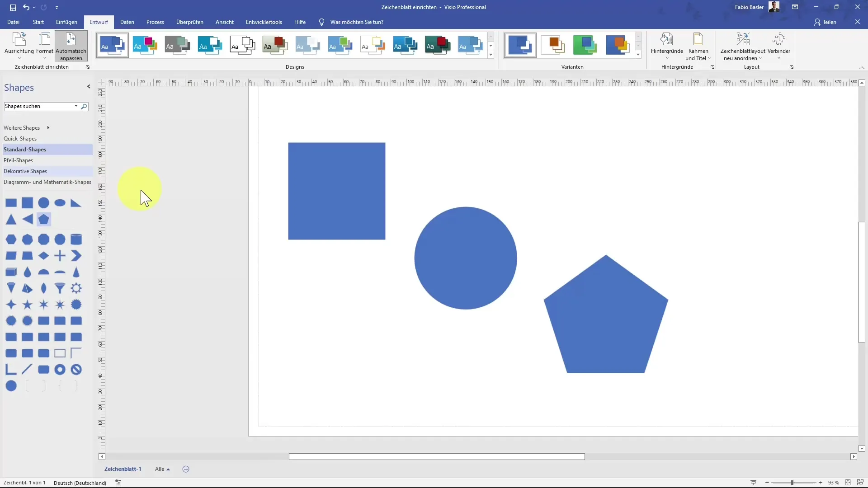Switch to the Einfügen ribbon tab
This screenshot has width=868, height=488.
pos(66,22)
